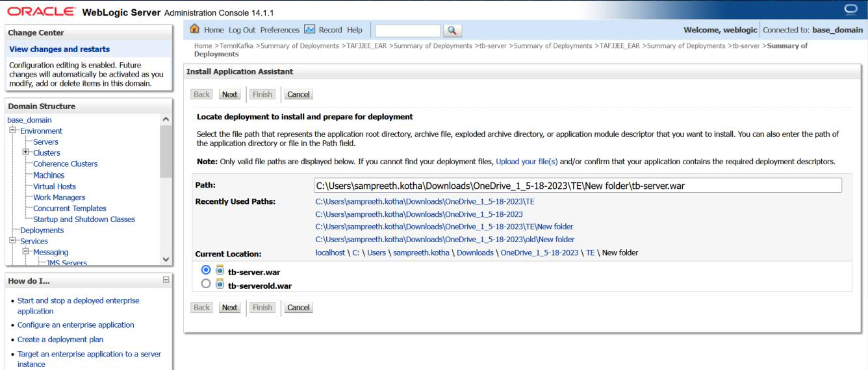Click the Record icon in the toolbar

pos(310,29)
